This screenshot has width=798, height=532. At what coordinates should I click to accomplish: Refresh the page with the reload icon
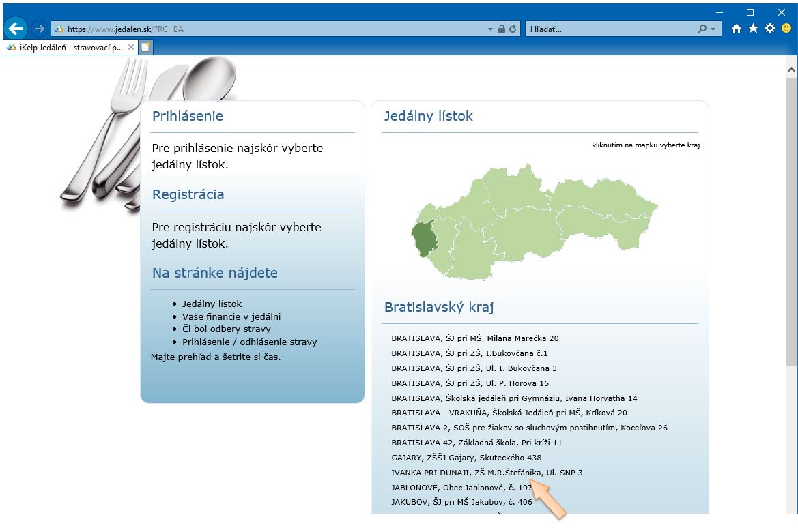[513, 29]
